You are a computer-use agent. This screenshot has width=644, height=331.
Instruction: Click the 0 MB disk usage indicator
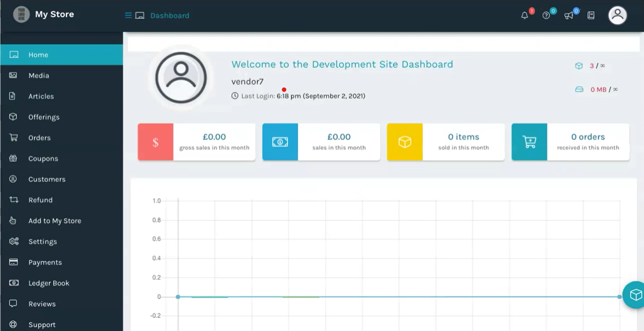point(596,90)
